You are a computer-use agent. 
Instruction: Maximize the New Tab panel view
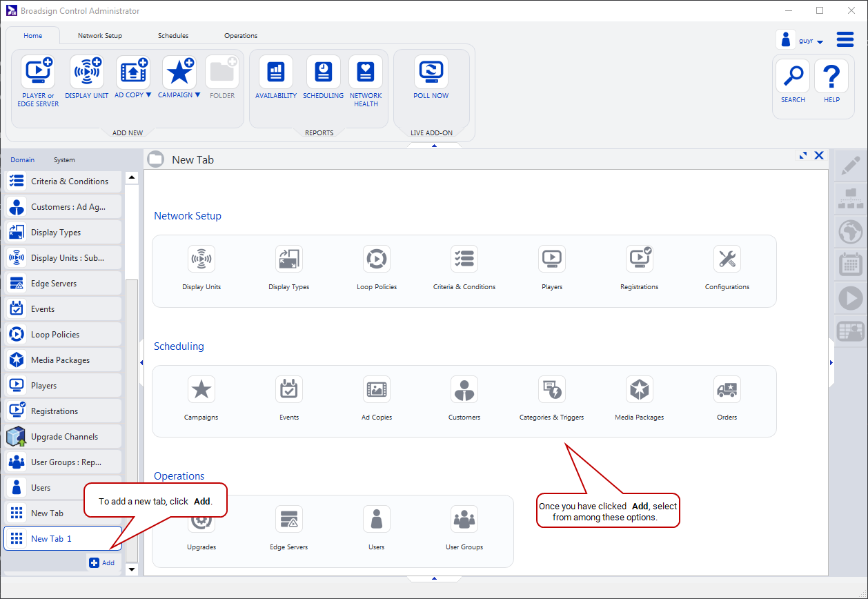pyautogui.click(x=803, y=155)
